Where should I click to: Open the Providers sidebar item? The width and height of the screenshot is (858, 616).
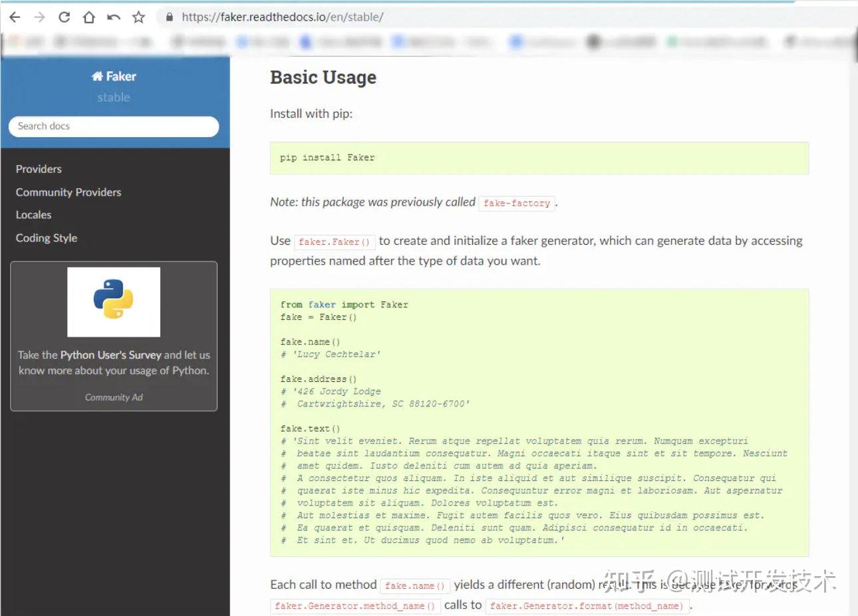[39, 169]
